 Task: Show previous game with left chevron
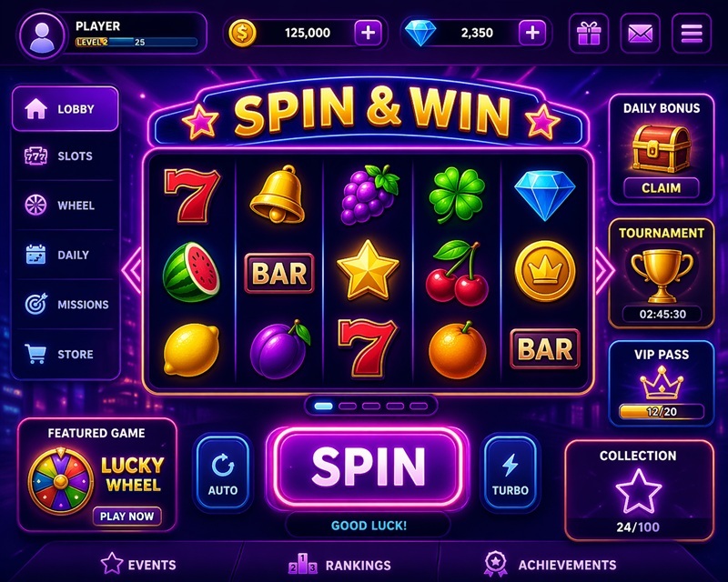click(132, 270)
